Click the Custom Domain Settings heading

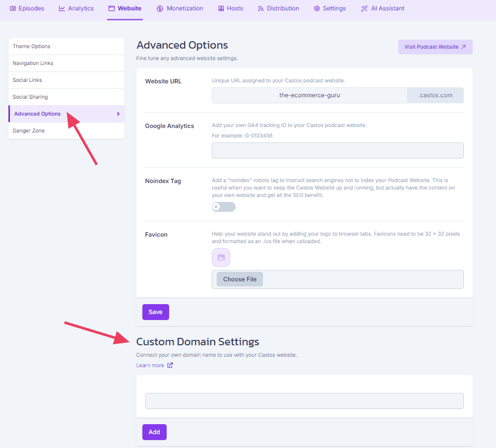198,342
